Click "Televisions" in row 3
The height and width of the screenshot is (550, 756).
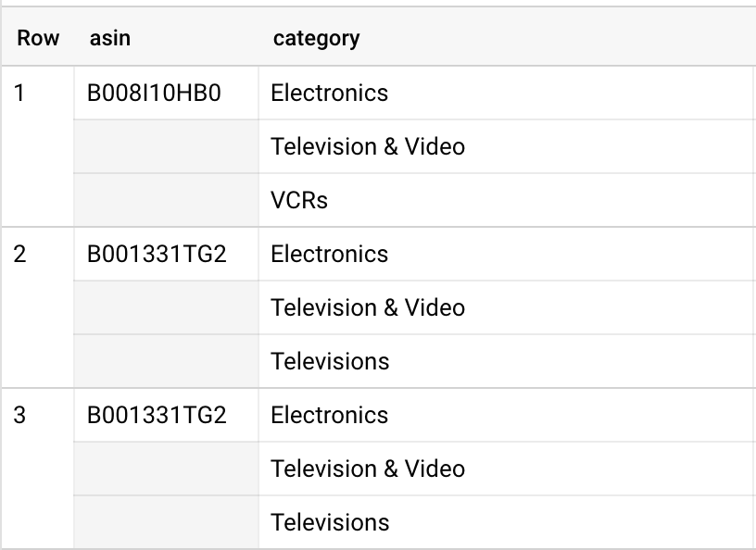click(x=330, y=523)
